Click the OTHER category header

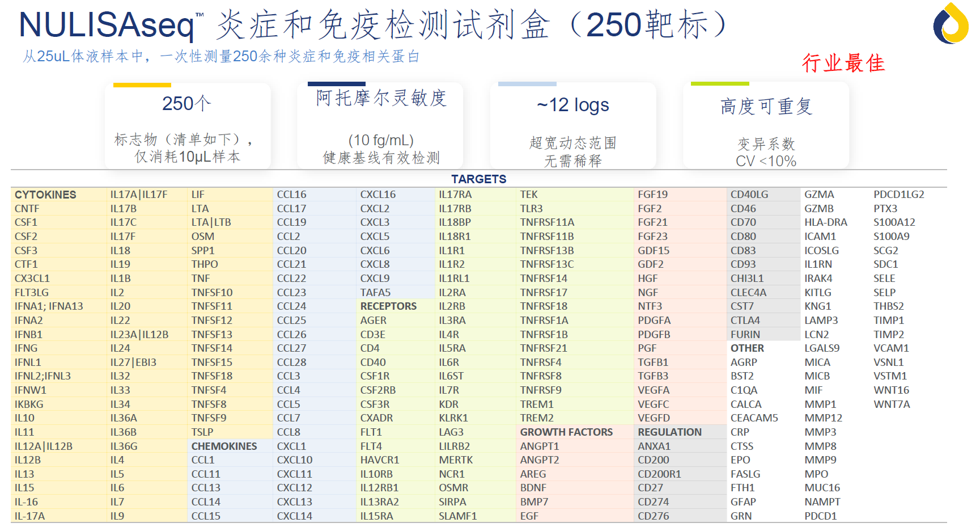tap(747, 348)
